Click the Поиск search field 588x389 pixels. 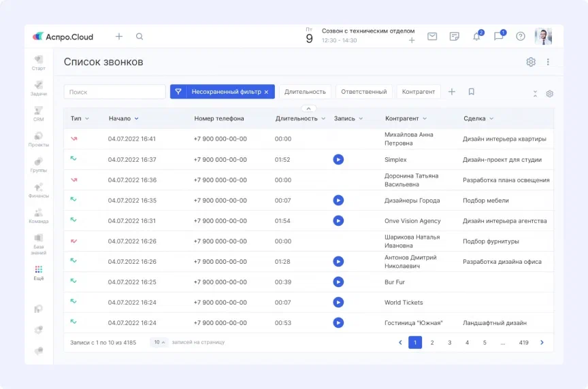click(115, 92)
